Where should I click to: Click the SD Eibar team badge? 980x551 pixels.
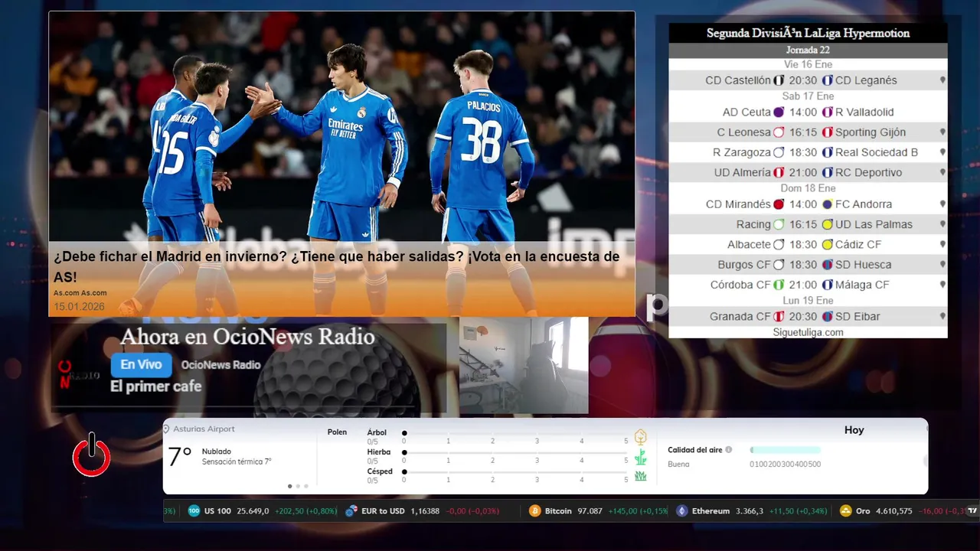(x=828, y=317)
